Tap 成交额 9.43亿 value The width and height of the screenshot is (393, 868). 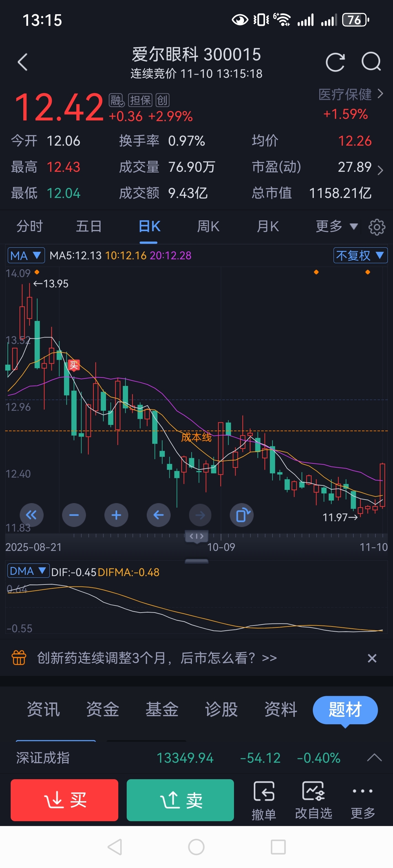[x=188, y=193]
